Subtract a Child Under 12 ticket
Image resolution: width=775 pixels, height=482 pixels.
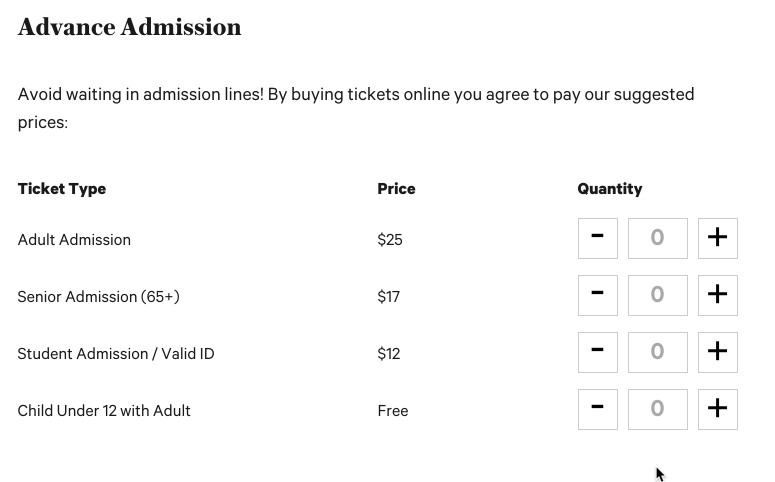pos(597,409)
